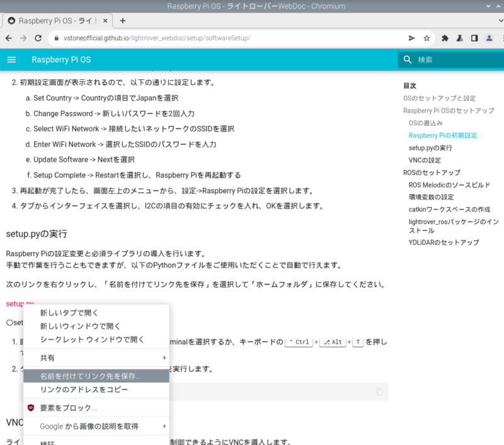This screenshot has height=445, width=504.
Task: Click the Set Country list item text
Action: [x=106, y=98]
